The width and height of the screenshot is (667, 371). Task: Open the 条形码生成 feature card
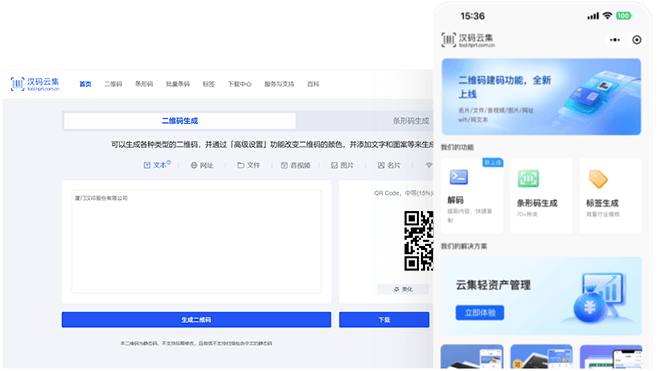tap(541, 196)
